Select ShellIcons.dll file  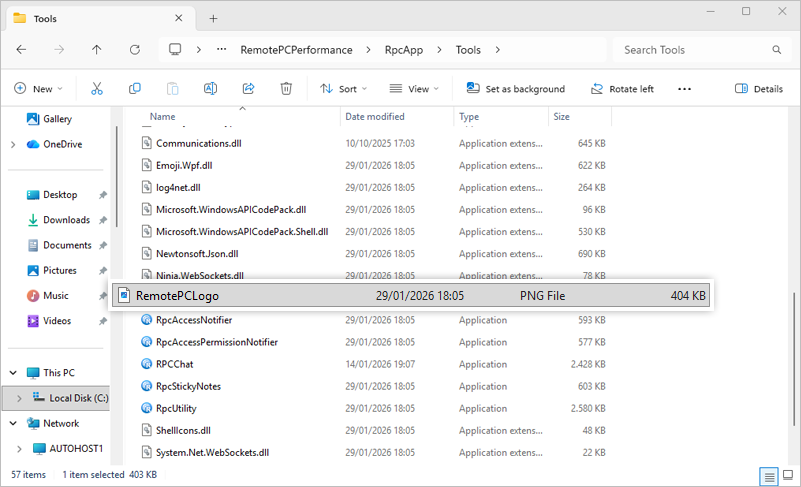183,430
